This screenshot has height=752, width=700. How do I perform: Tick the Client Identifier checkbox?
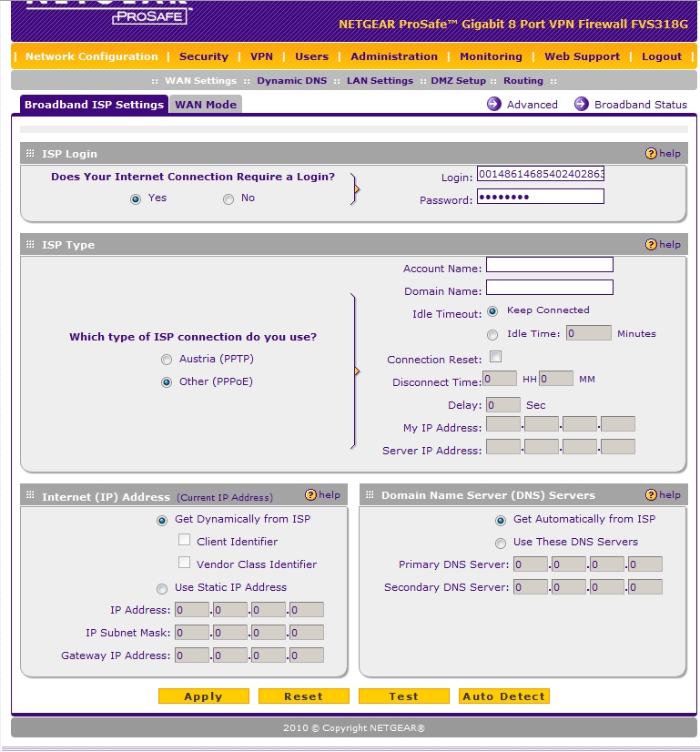coord(184,540)
